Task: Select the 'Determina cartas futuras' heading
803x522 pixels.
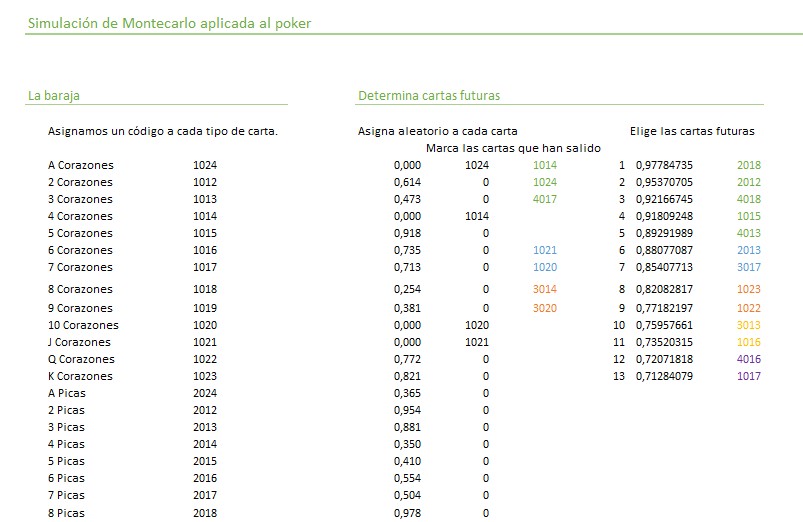Action: point(429,95)
